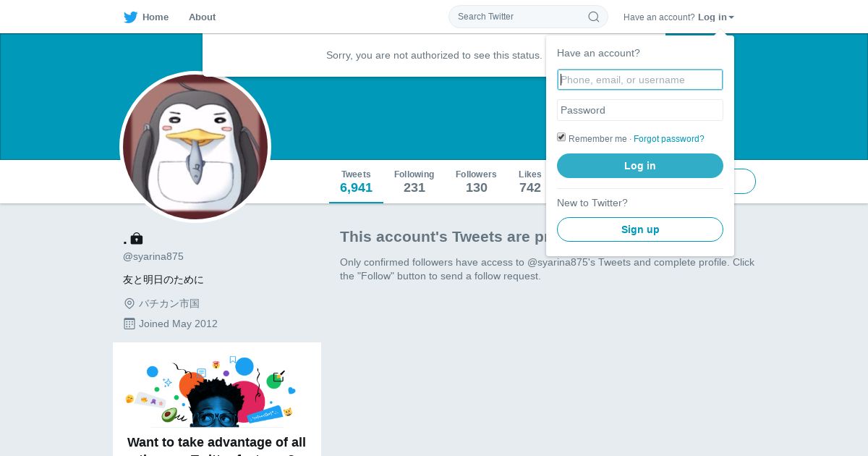Click the location pin icon
Image resolution: width=868 pixels, height=456 pixels.
129,303
